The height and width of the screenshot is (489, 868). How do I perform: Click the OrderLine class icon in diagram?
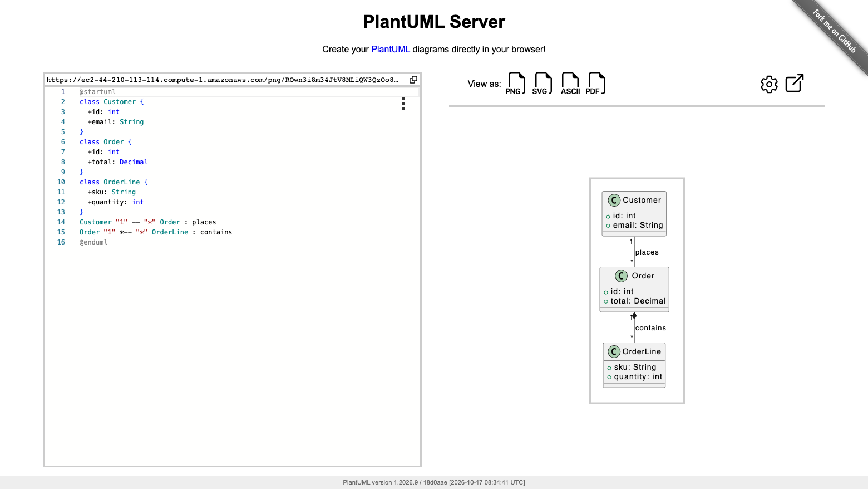[x=614, y=351]
